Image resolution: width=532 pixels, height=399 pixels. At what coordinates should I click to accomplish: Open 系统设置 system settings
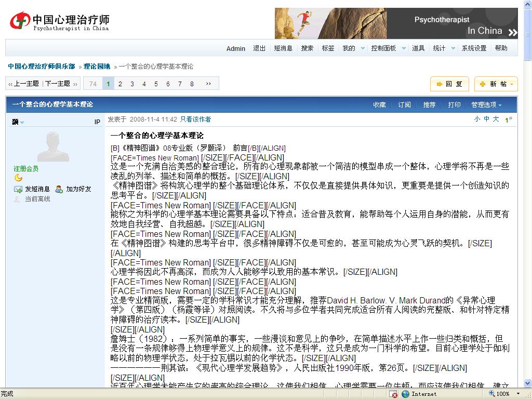tap(474, 48)
